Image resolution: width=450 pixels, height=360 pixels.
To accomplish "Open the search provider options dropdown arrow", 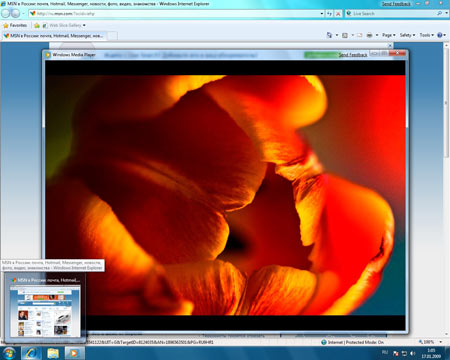I will [x=446, y=13].
